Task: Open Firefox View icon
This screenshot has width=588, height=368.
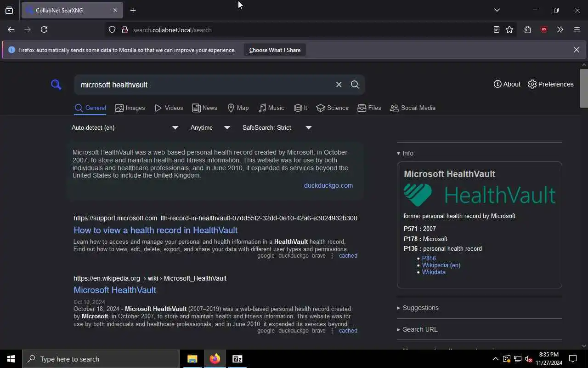Action: [9, 10]
